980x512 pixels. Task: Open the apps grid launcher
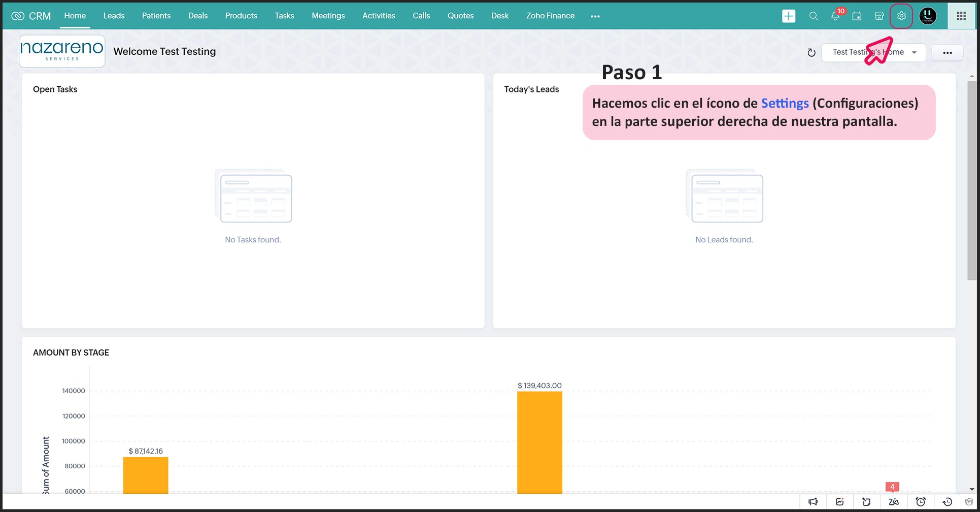pyautogui.click(x=961, y=16)
